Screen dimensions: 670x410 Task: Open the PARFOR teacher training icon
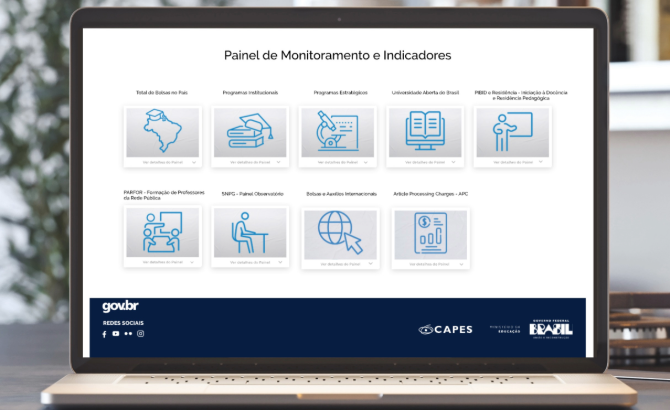[x=162, y=232]
